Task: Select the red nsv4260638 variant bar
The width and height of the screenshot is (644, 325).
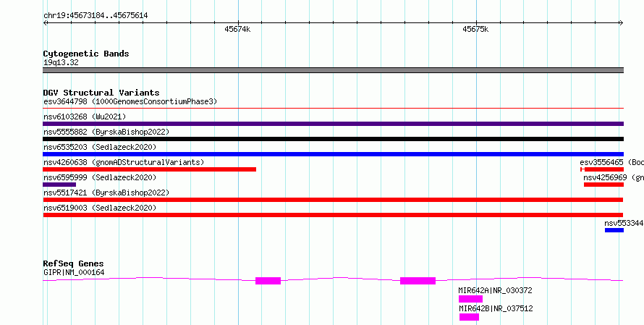Action: 150,169
